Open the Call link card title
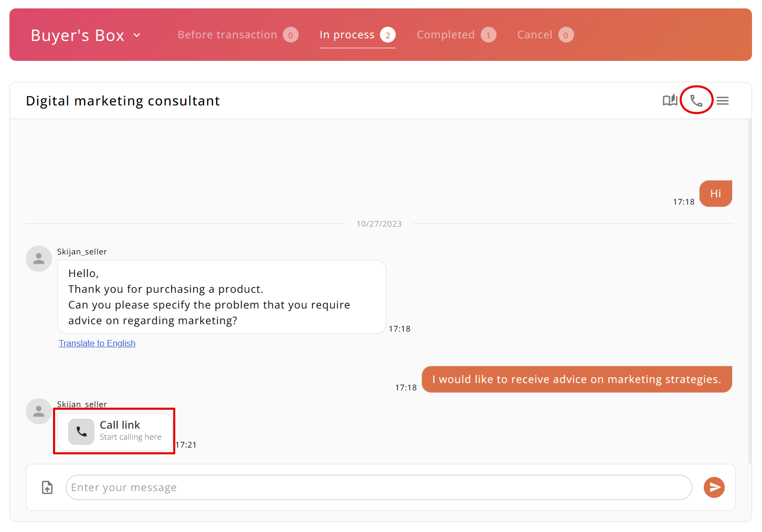The width and height of the screenshot is (762, 532). click(120, 425)
